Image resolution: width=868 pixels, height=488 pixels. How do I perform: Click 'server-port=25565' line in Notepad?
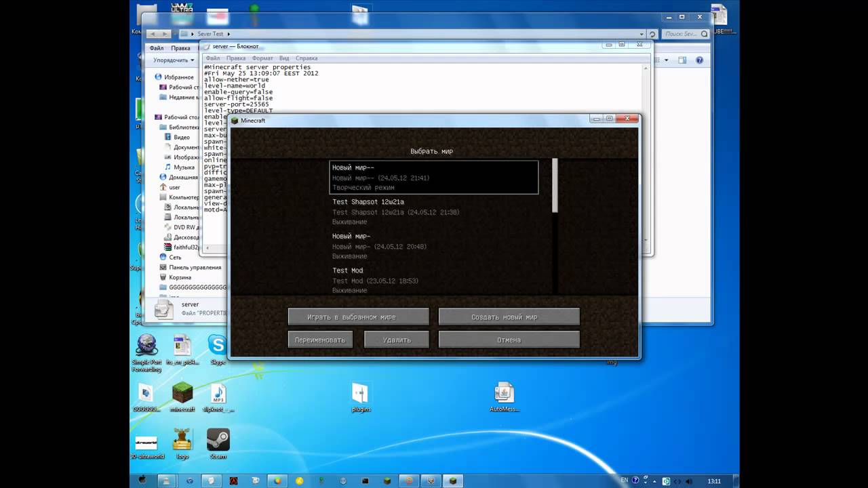pos(236,104)
